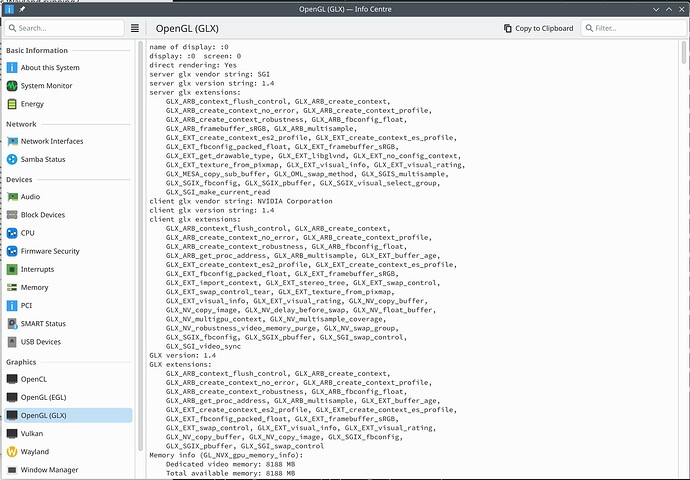Open the SMART Status icon
This screenshot has height=480, width=690.
12,324
